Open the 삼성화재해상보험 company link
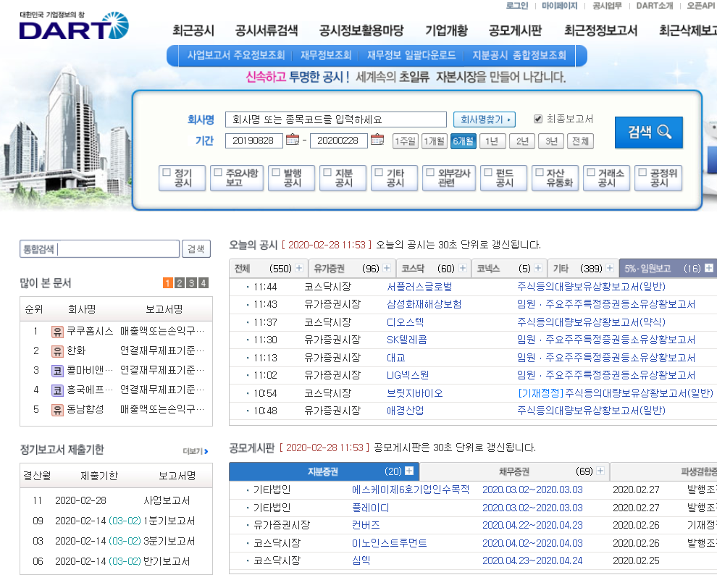717x588 pixels. point(424,304)
